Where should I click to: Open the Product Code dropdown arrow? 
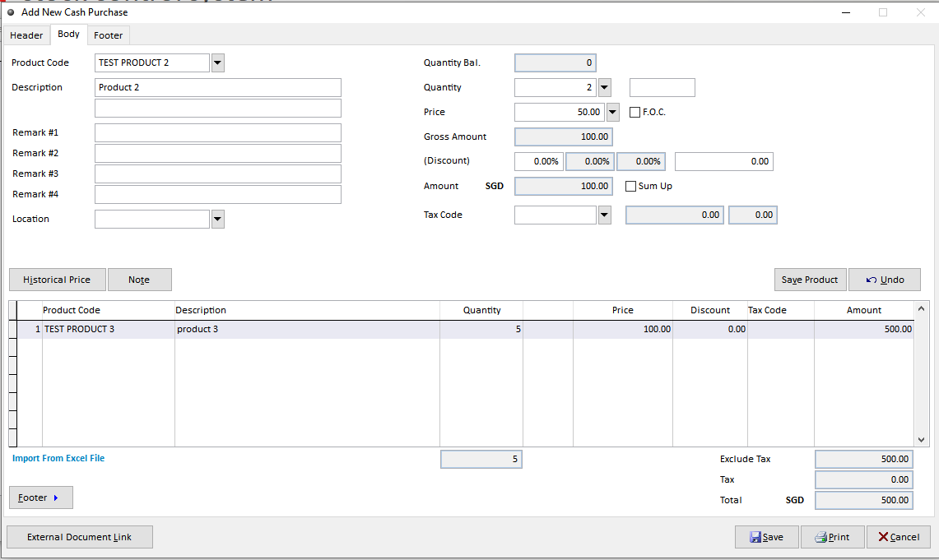click(x=218, y=62)
